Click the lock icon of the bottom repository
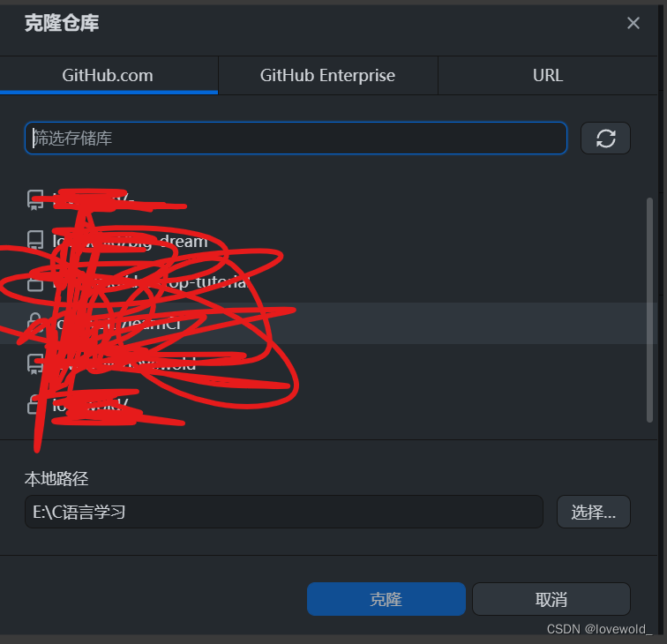The width and height of the screenshot is (667, 644). click(34, 405)
